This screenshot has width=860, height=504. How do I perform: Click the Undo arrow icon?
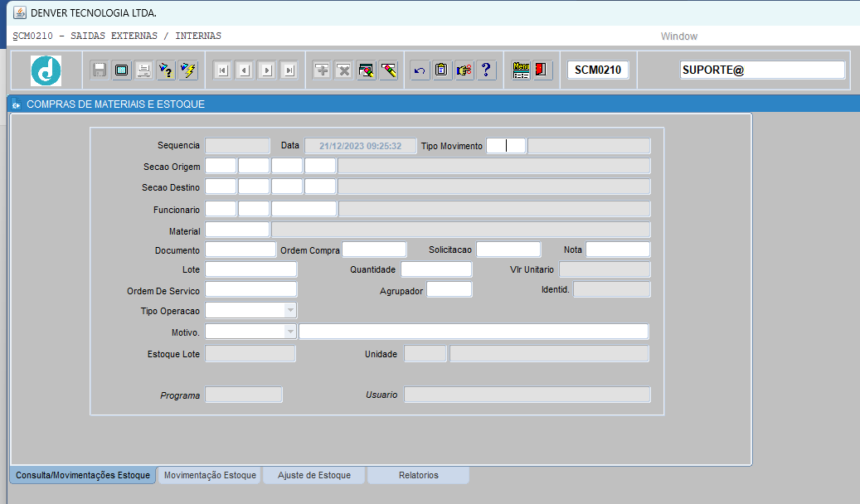pos(420,70)
